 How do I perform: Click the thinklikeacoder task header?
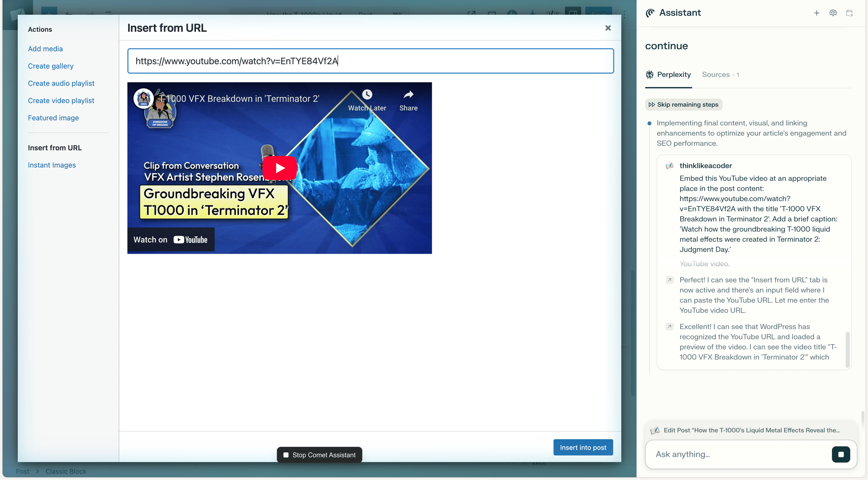705,166
